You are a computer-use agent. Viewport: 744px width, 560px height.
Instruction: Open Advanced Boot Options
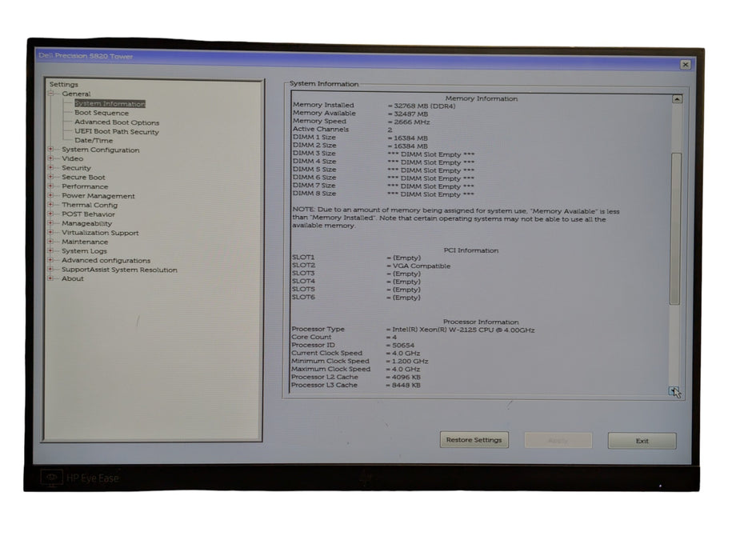(117, 122)
